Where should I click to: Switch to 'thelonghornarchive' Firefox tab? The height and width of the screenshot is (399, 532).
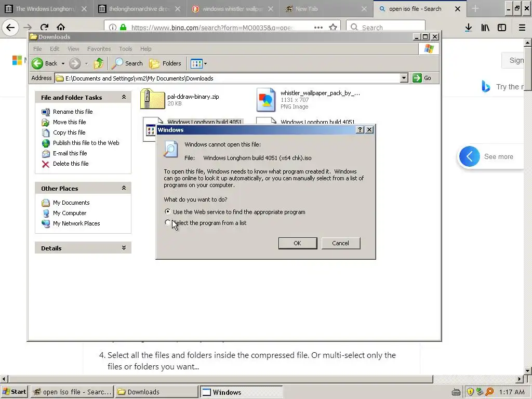[x=139, y=9]
